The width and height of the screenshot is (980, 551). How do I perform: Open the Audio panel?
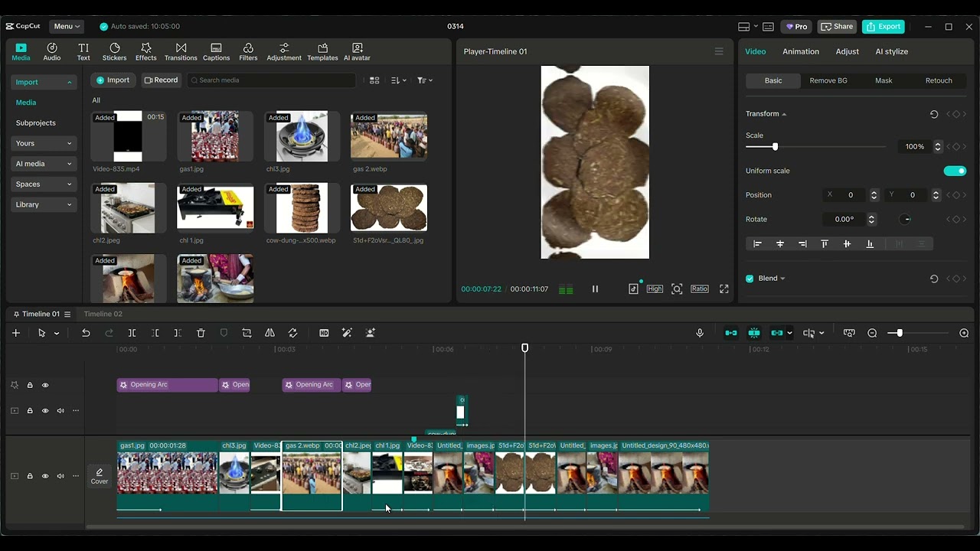click(52, 52)
